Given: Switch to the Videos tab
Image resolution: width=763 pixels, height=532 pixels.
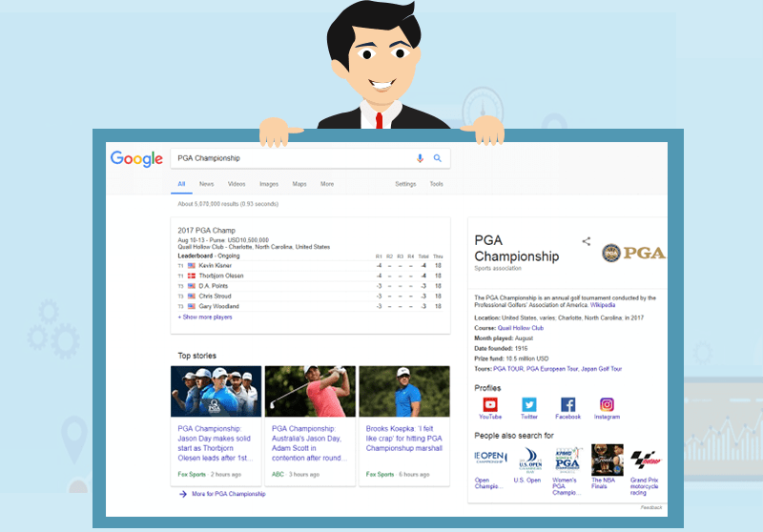Looking at the screenshot, I should click(x=237, y=184).
